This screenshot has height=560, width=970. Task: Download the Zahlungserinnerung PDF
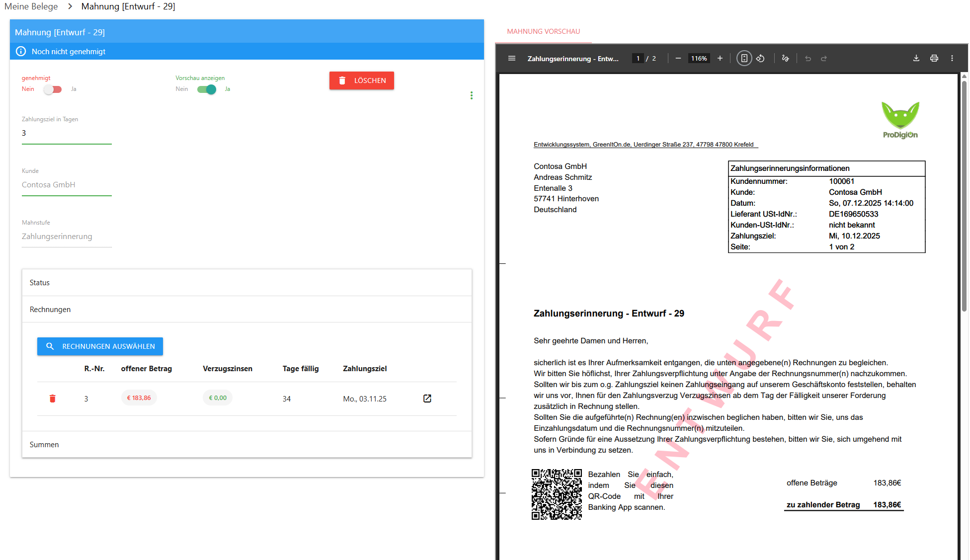916,59
